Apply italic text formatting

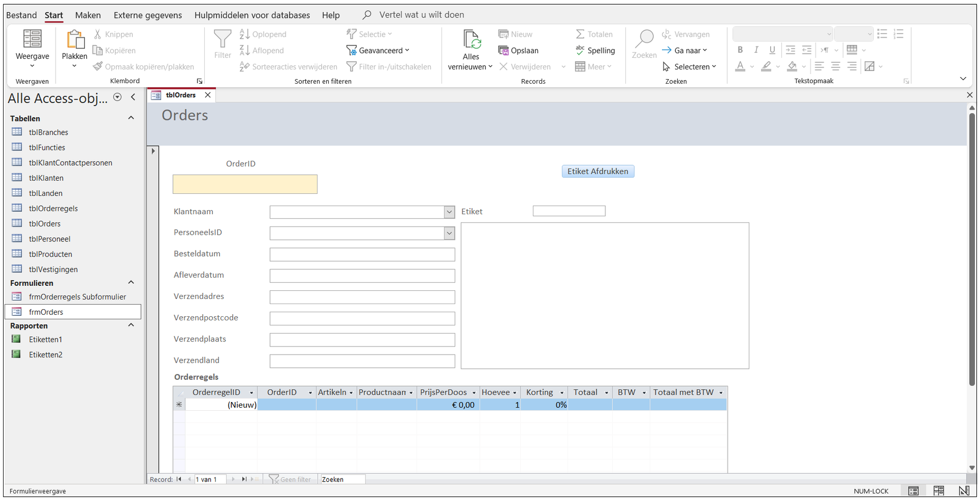click(756, 50)
